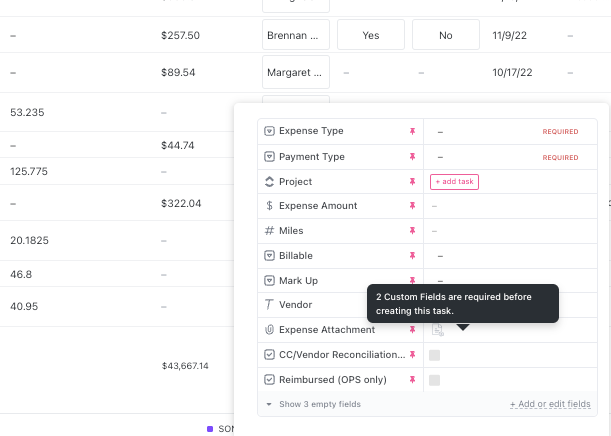Click the Expense Attachment upload file icon
Screen dimensions: 611x436
coord(437,330)
